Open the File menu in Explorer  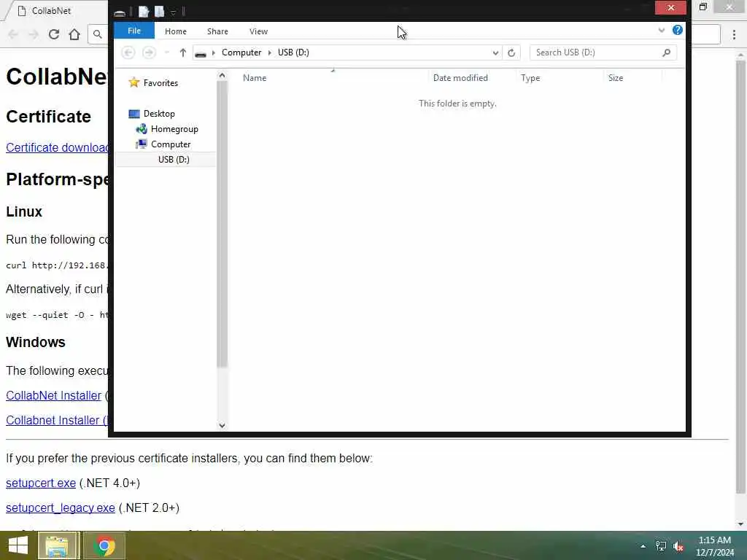click(x=134, y=31)
